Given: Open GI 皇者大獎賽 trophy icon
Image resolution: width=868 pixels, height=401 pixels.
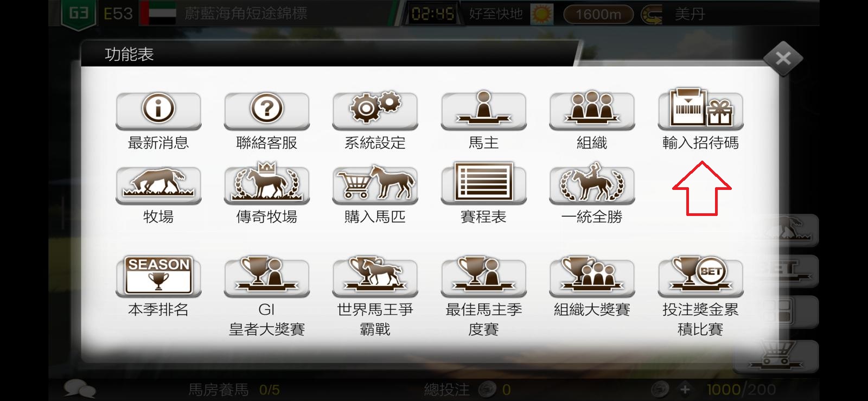Looking at the screenshot, I should tap(267, 276).
